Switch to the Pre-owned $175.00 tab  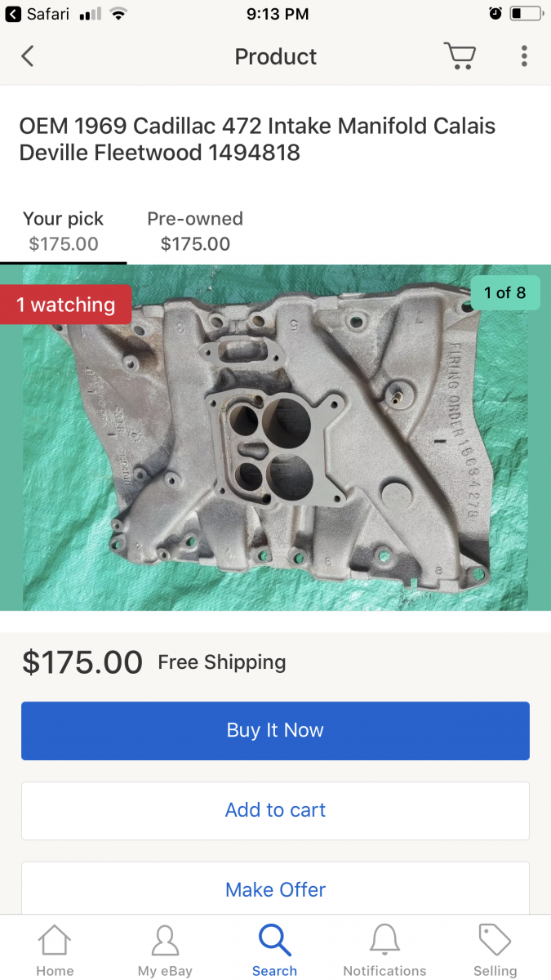point(195,231)
